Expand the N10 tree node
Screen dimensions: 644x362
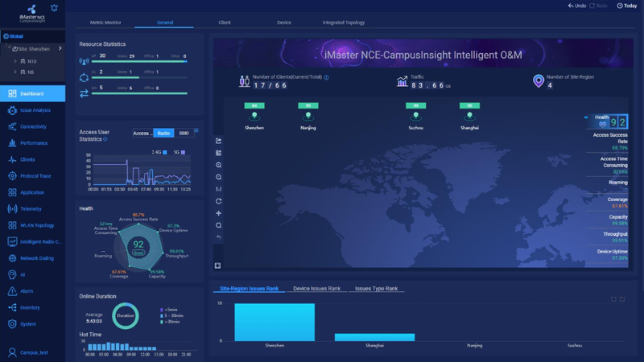15,61
